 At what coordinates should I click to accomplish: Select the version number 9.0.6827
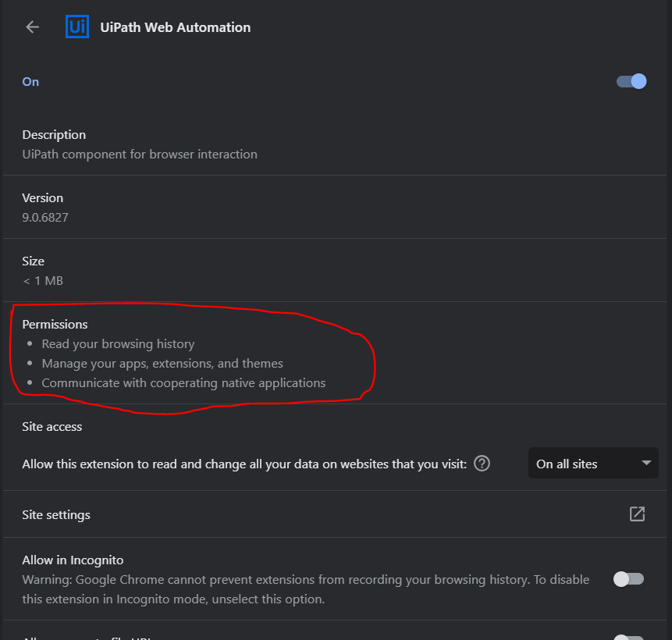pyautogui.click(x=45, y=217)
